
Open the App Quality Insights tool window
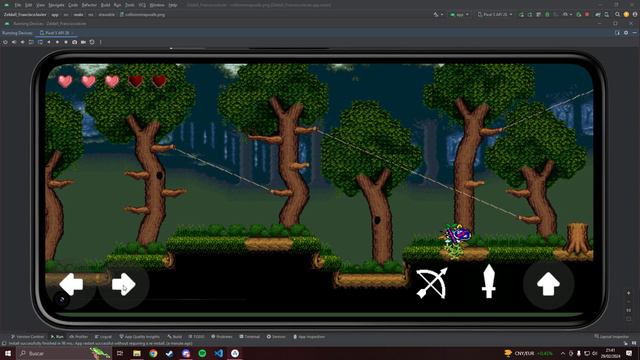140,337
